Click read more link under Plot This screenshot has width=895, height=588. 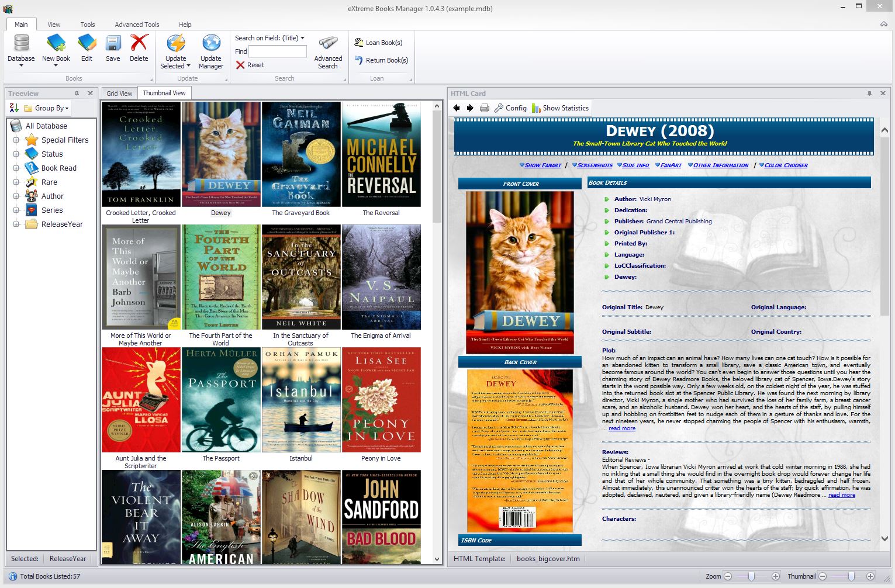[x=622, y=428]
